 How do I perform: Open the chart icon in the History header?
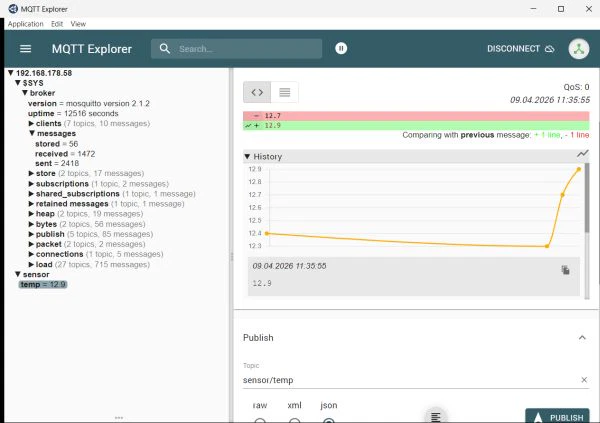(x=583, y=155)
